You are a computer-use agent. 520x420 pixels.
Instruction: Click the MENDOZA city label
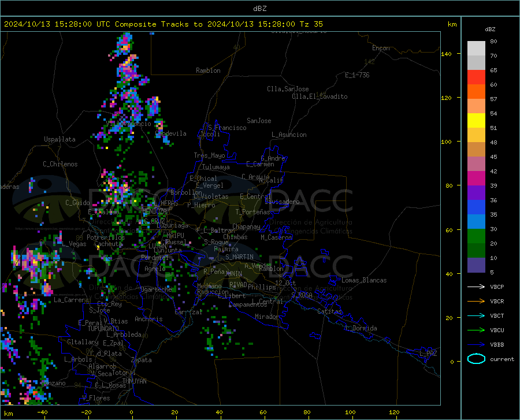tap(154, 211)
